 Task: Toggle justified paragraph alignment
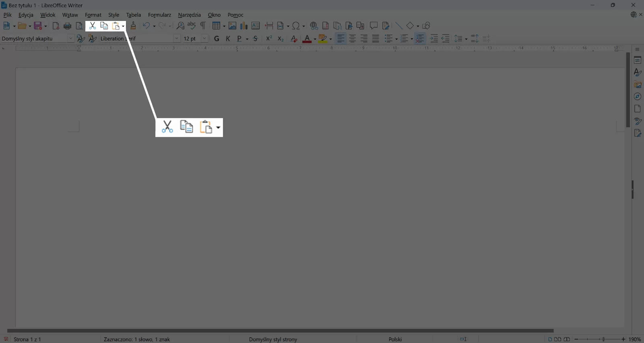pyautogui.click(x=376, y=39)
